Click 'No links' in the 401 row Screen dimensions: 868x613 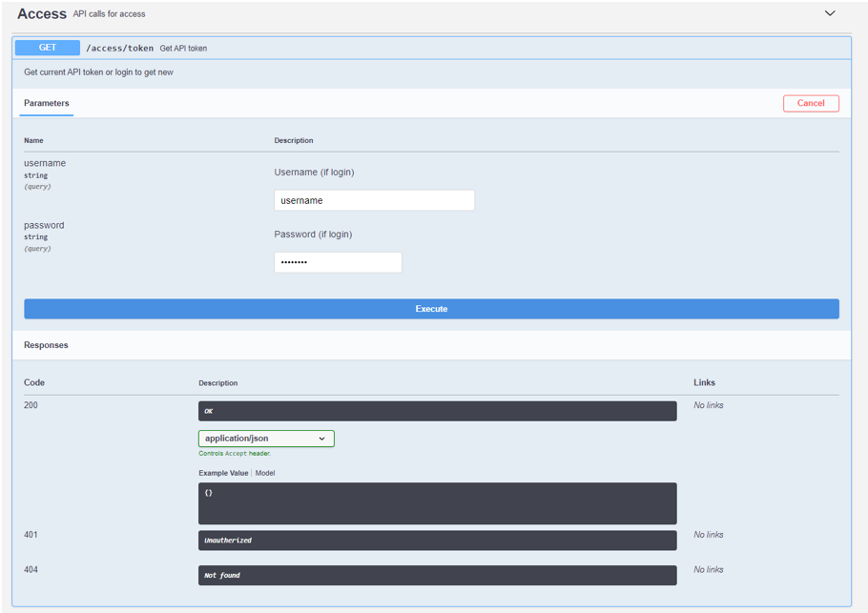[709, 535]
